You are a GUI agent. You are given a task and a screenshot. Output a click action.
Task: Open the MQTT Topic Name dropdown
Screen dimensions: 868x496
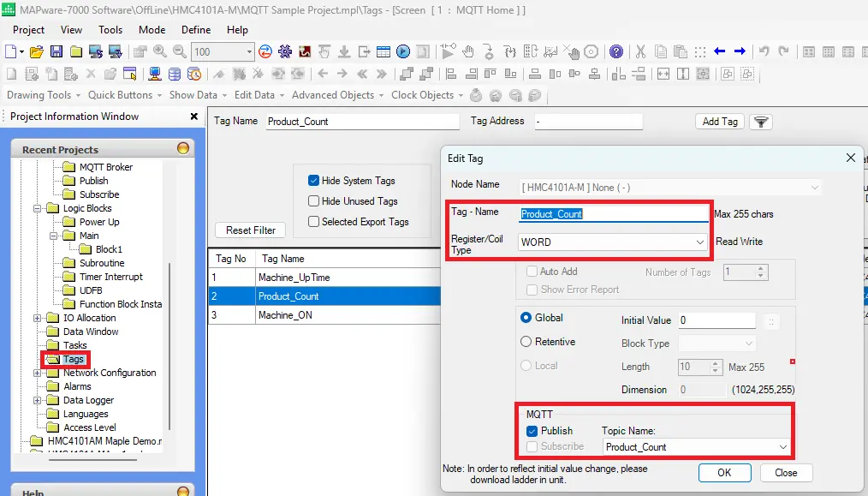[783, 447]
